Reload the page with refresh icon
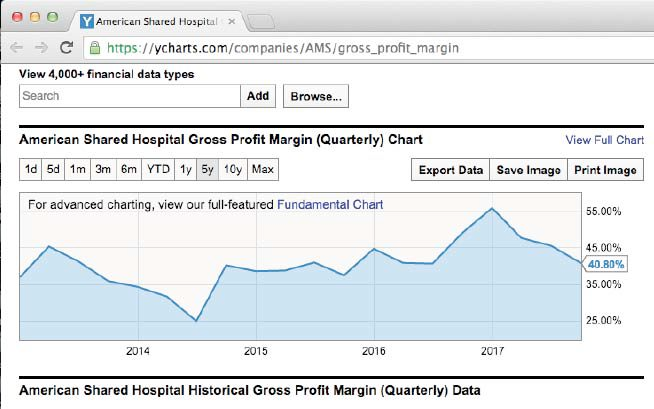The width and height of the screenshot is (654, 409). [x=67, y=47]
